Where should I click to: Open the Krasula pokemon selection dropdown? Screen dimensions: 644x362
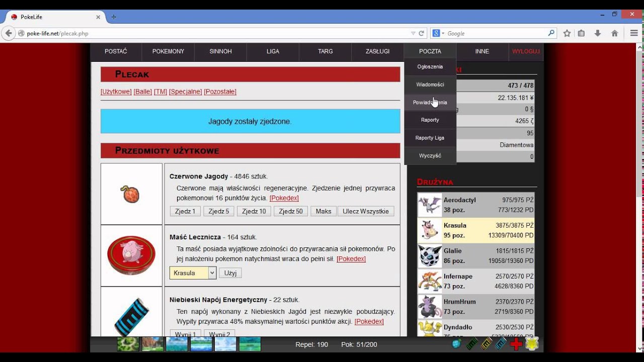193,273
